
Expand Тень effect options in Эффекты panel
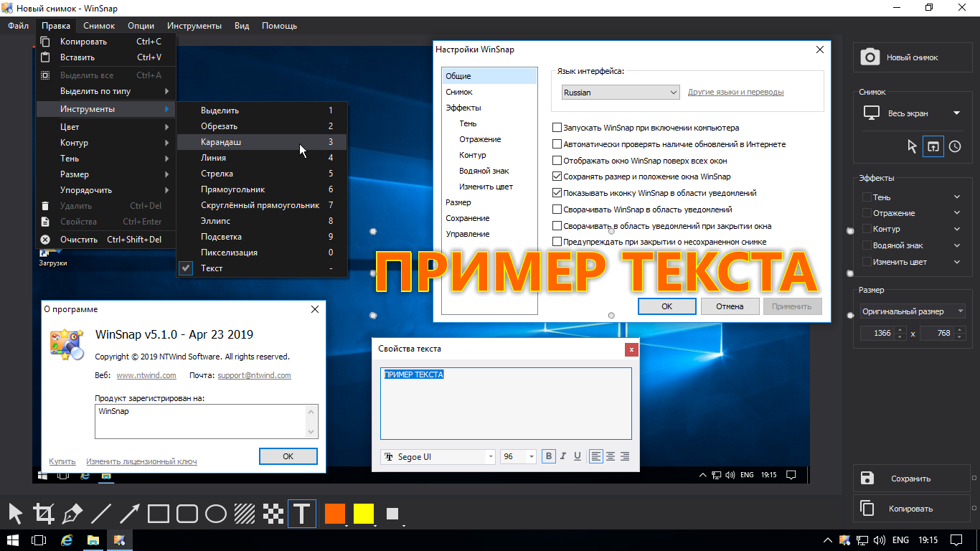957,197
